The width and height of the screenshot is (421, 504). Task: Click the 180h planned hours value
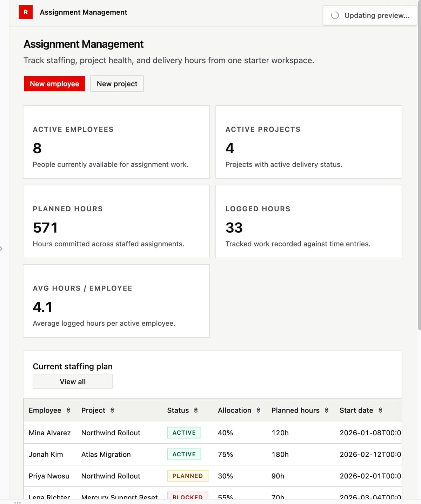coord(280,455)
